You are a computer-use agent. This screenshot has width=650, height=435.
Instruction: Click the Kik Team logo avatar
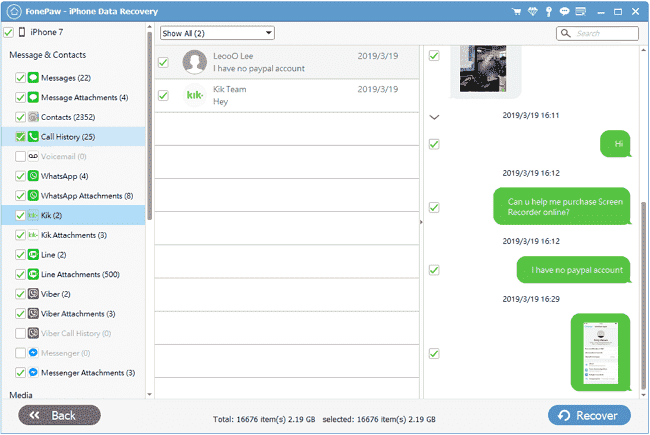point(194,95)
